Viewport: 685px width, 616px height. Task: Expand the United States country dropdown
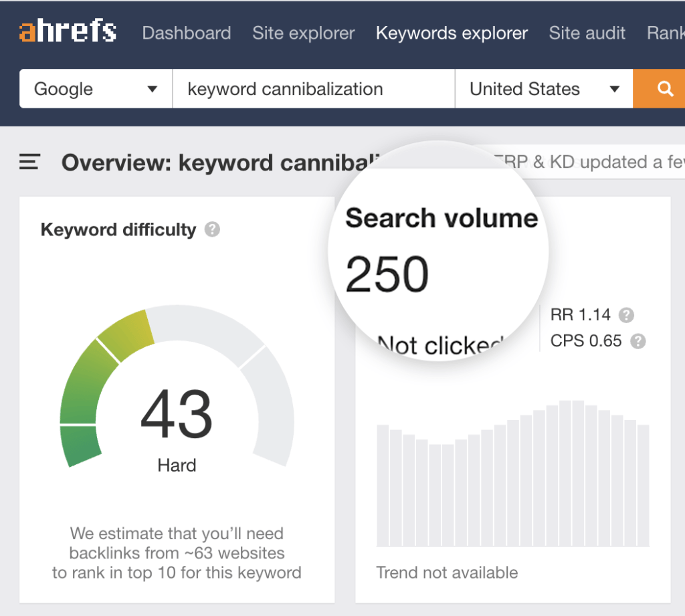tap(544, 89)
